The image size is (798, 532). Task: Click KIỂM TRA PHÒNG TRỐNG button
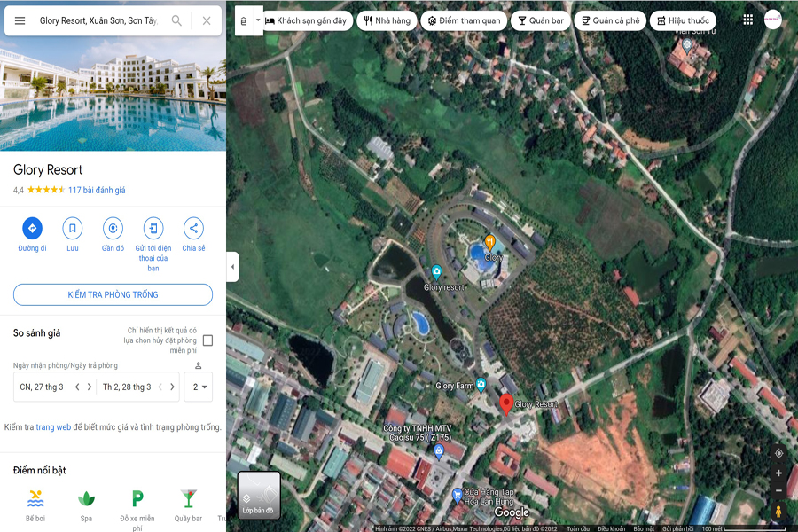[113, 294]
